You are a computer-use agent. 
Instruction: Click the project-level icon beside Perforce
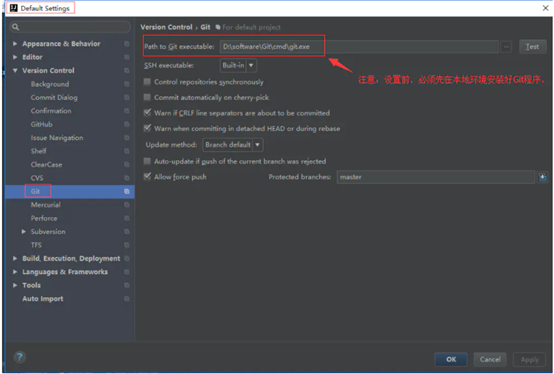coord(126,218)
